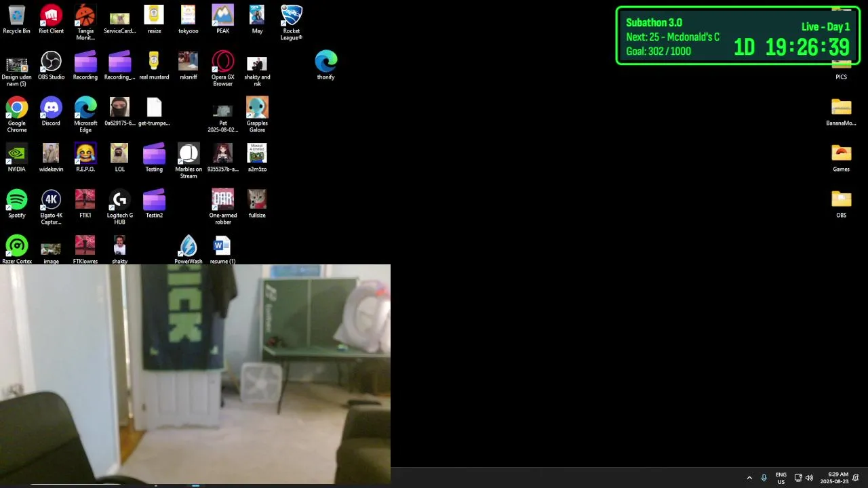The width and height of the screenshot is (868, 488).
Task: Launch the Opera GX Browser shortcut
Action: 222,68
